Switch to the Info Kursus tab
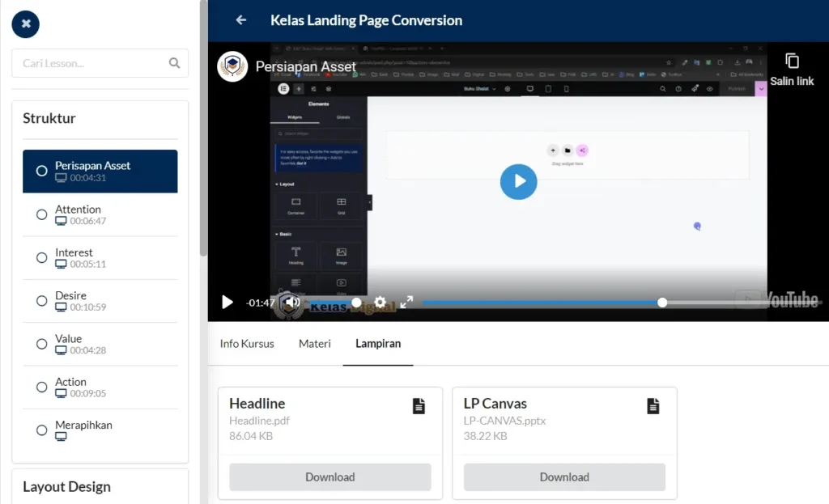The image size is (829, 504). (x=247, y=343)
